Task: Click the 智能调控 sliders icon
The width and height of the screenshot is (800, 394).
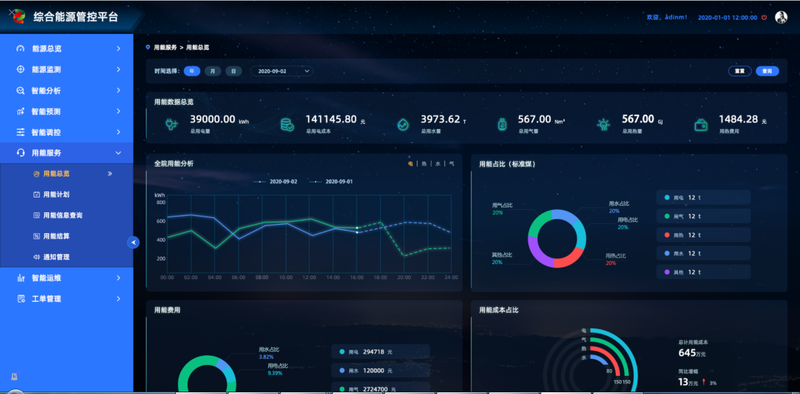Action: (20, 132)
